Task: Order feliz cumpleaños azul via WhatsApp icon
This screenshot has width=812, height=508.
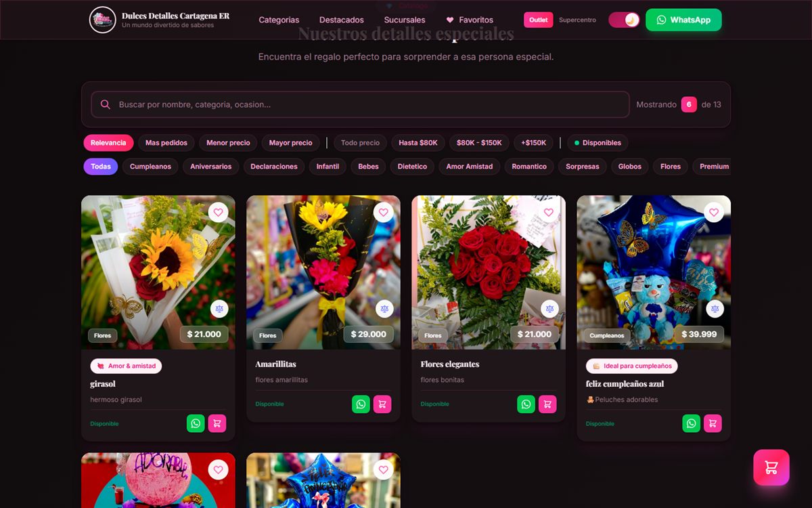Action: click(691, 423)
